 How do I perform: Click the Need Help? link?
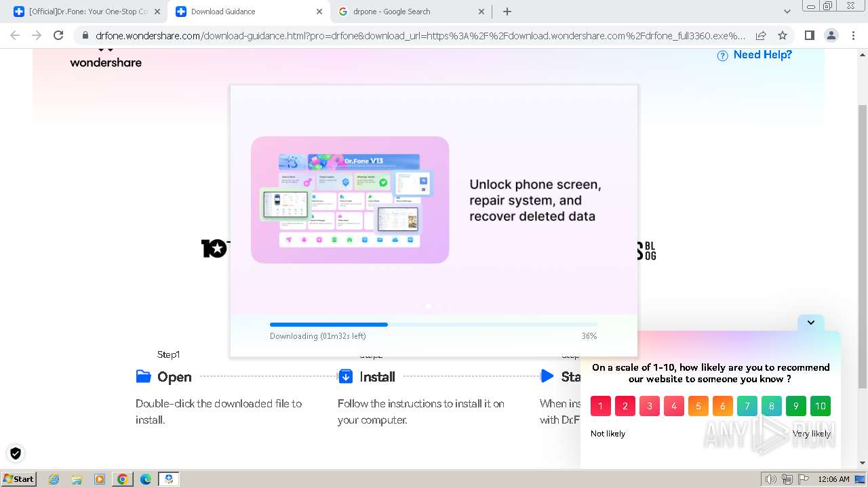pyautogui.click(x=763, y=55)
